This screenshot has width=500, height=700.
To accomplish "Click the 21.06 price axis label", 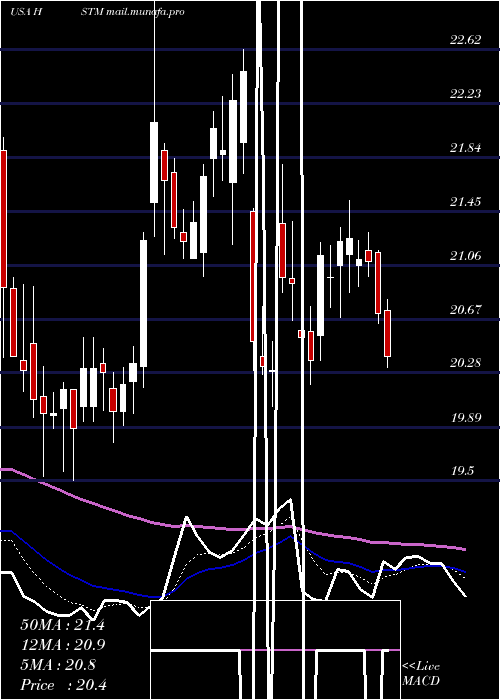I will [466, 256].
